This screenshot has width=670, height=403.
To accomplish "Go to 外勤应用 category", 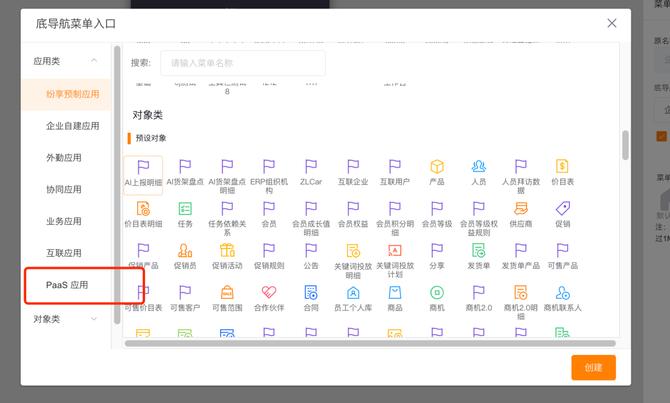I will pos(64,158).
